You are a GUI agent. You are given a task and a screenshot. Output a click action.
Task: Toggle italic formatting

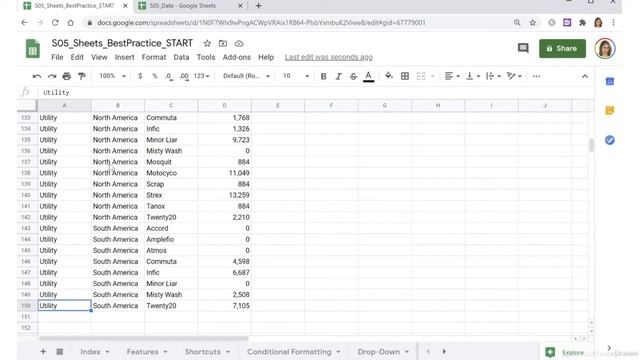click(338, 76)
